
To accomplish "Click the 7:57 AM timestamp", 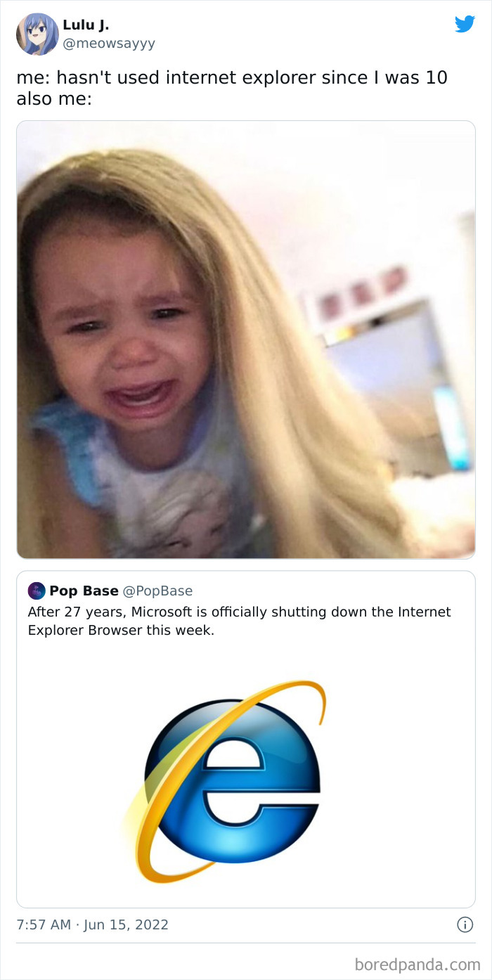I will click(44, 924).
